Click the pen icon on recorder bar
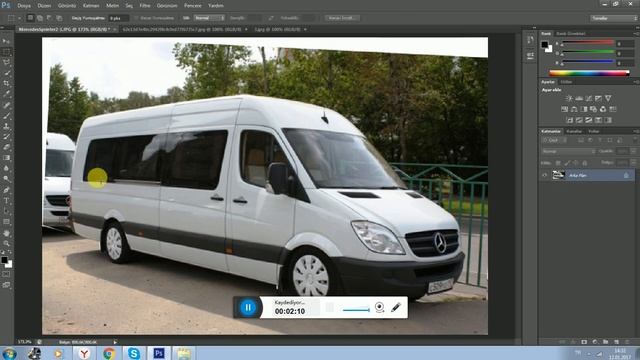 pos(396,307)
